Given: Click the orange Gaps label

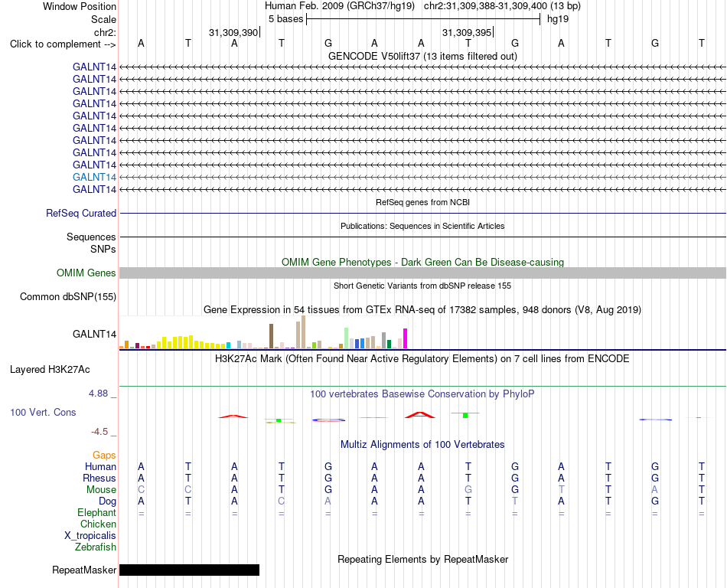Looking at the screenshot, I should point(104,456).
